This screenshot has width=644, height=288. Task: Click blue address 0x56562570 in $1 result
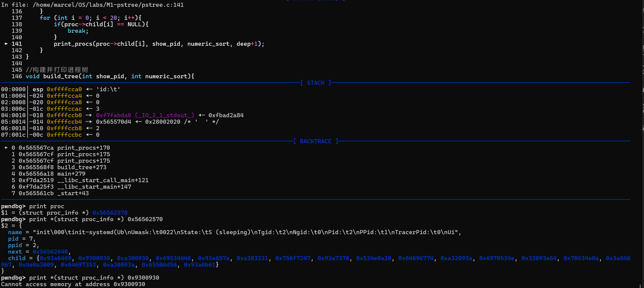tap(110, 213)
